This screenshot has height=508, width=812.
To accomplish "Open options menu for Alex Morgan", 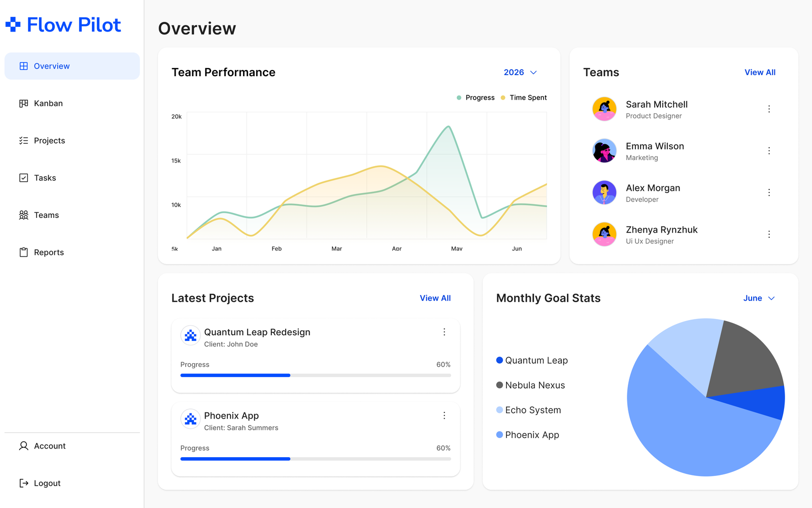I will coord(769,193).
